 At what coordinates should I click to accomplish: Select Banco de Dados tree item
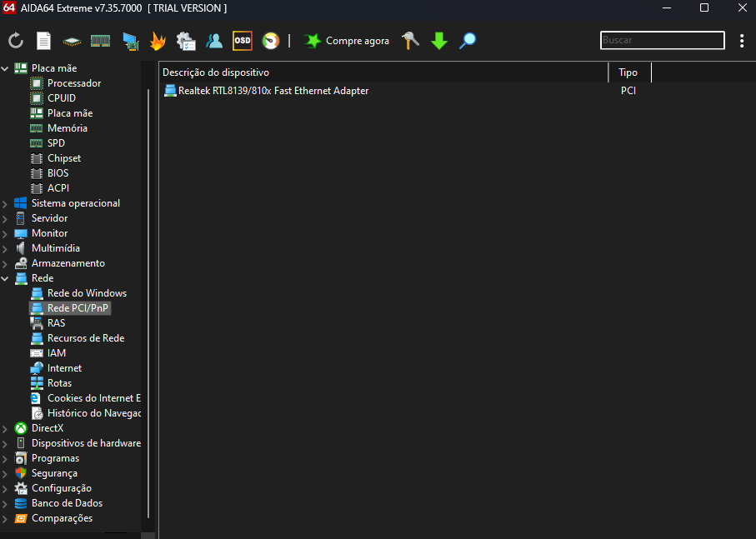click(67, 503)
